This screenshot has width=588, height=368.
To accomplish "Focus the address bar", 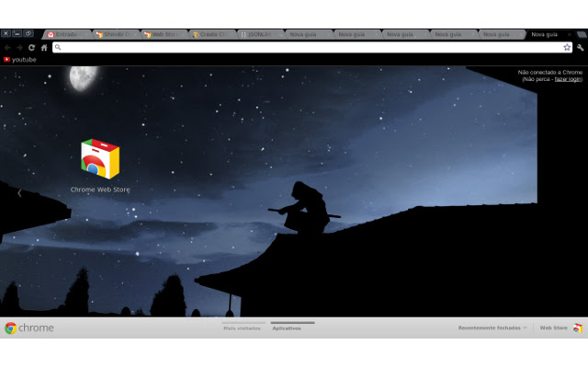I will [x=312, y=47].
